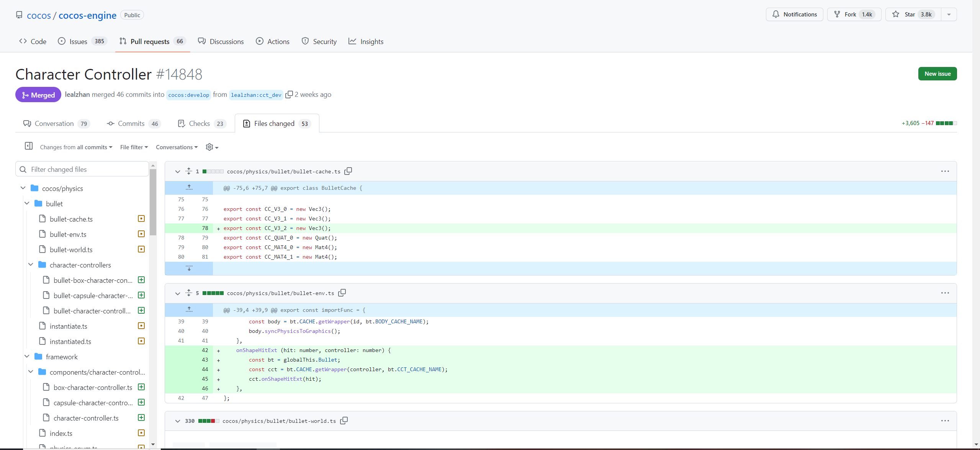Collapse bullet-cache.ts diff chevron
980x450 pixels.
pos(177,172)
